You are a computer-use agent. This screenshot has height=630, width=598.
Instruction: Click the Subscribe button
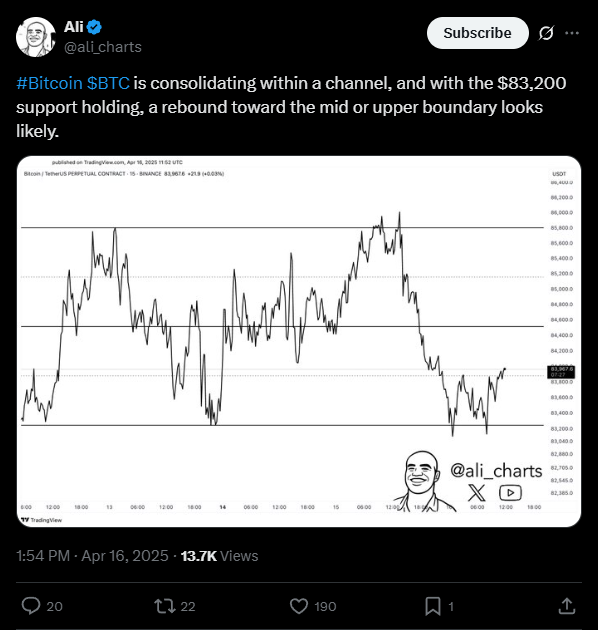[477, 33]
